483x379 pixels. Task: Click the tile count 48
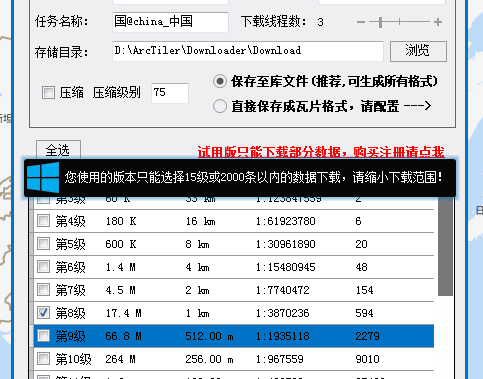point(361,267)
